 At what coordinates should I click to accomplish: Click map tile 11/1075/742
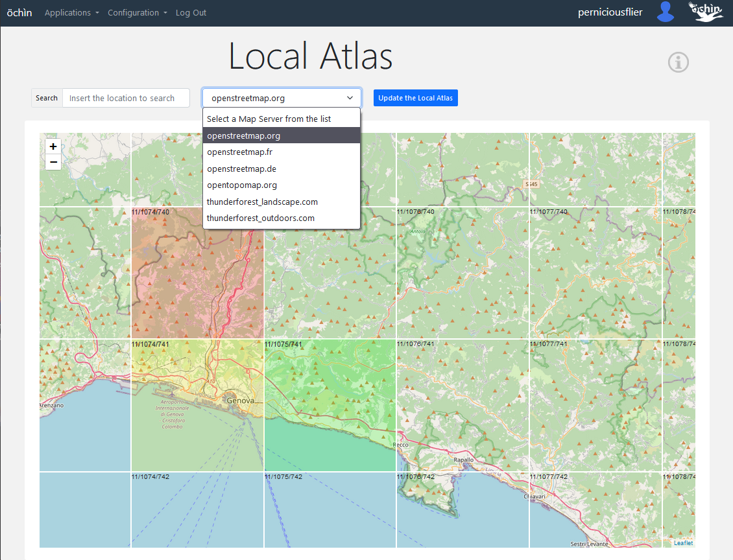[x=330, y=509]
